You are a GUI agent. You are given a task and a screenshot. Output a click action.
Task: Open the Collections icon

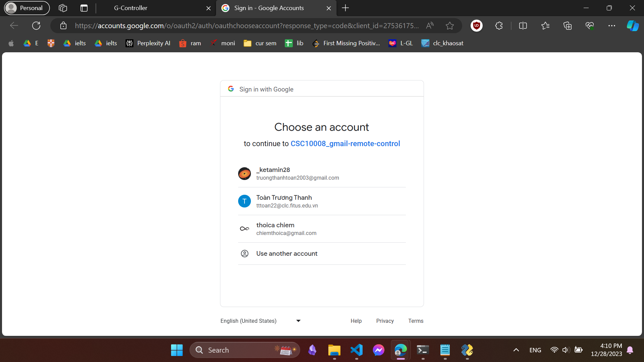[x=567, y=25]
